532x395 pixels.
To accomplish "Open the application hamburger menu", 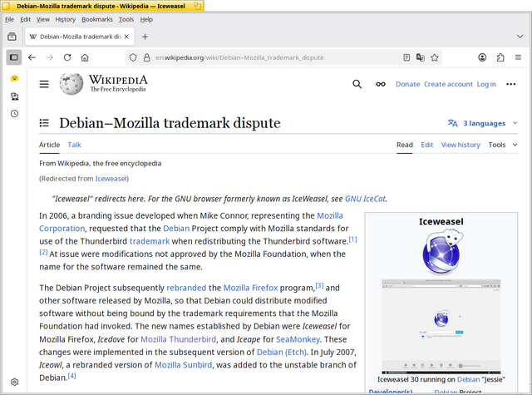I will pyautogui.click(x=518, y=57).
